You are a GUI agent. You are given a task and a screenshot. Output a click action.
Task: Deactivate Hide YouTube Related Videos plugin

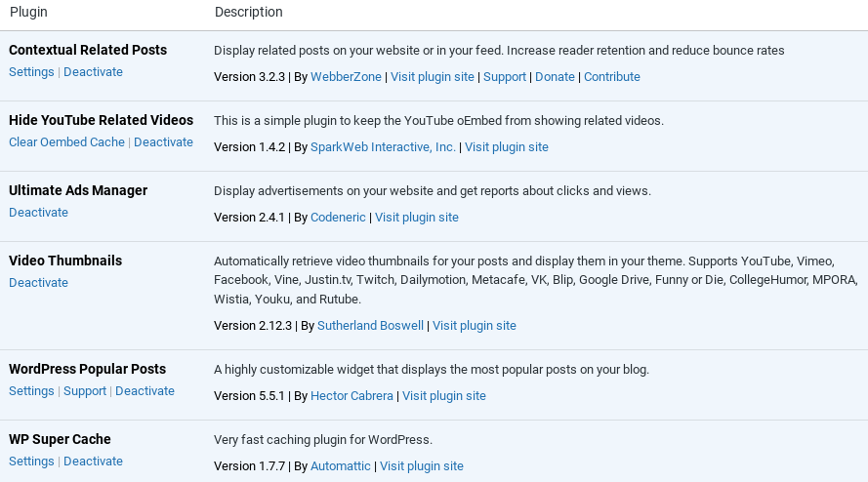click(x=163, y=142)
